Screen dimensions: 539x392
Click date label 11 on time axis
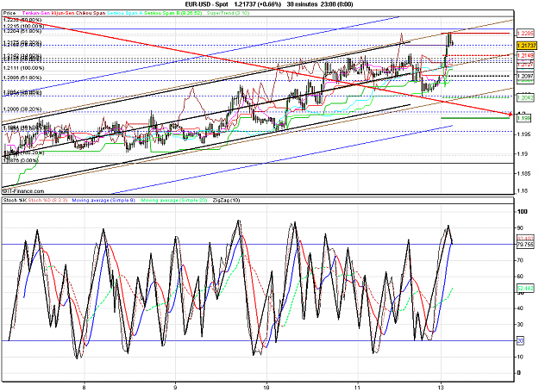pyautogui.click(x=358, y=387)
